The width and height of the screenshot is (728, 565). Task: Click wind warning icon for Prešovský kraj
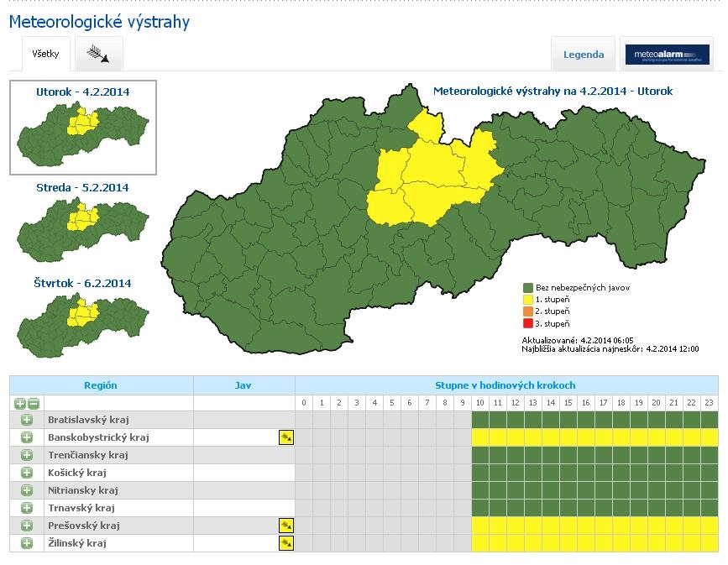[x=285, y=526]
